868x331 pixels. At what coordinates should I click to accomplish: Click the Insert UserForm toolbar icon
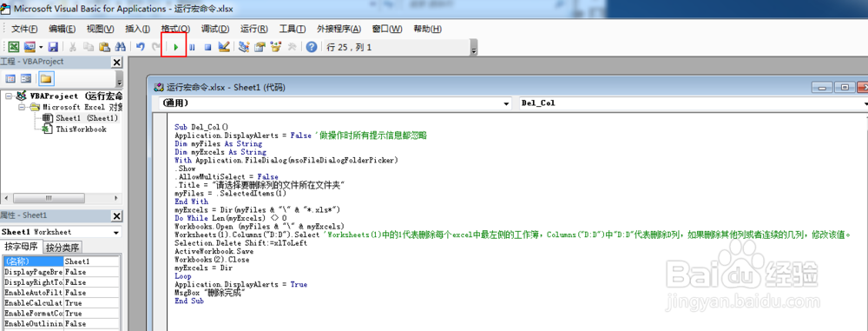(x=30, y=47)
